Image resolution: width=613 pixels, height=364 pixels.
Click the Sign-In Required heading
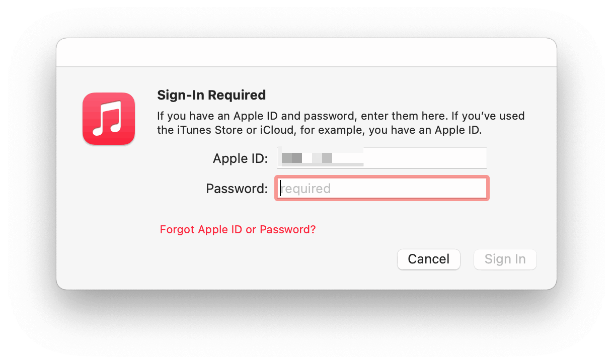(x=211, y=95)
